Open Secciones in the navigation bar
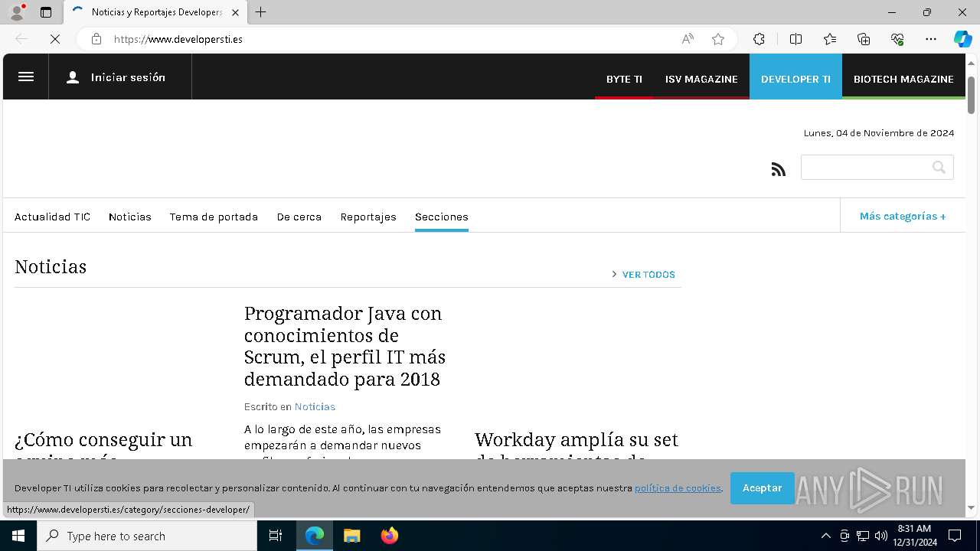Screen dimensions: 980x551 coord(442,217)
